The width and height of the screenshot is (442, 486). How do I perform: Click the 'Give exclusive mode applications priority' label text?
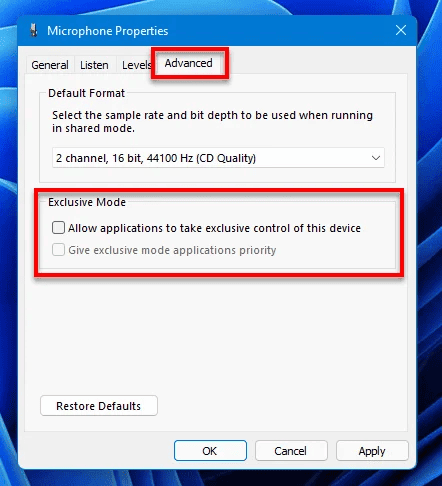click(172, 250)
